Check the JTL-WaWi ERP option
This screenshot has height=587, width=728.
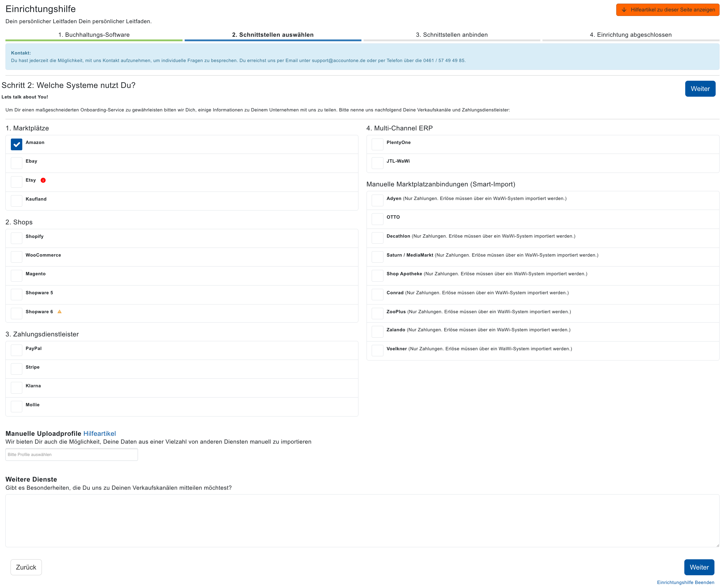click(x=377, y=163)
